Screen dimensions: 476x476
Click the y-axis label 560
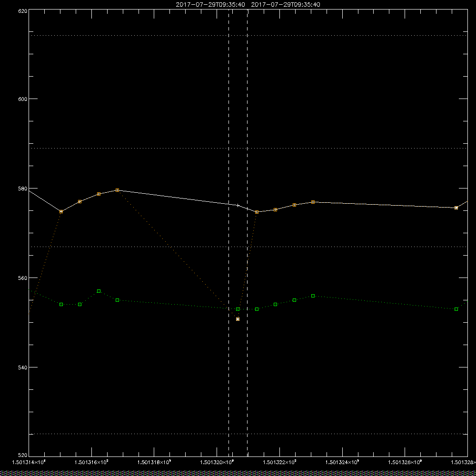click(x=23, y=278)
